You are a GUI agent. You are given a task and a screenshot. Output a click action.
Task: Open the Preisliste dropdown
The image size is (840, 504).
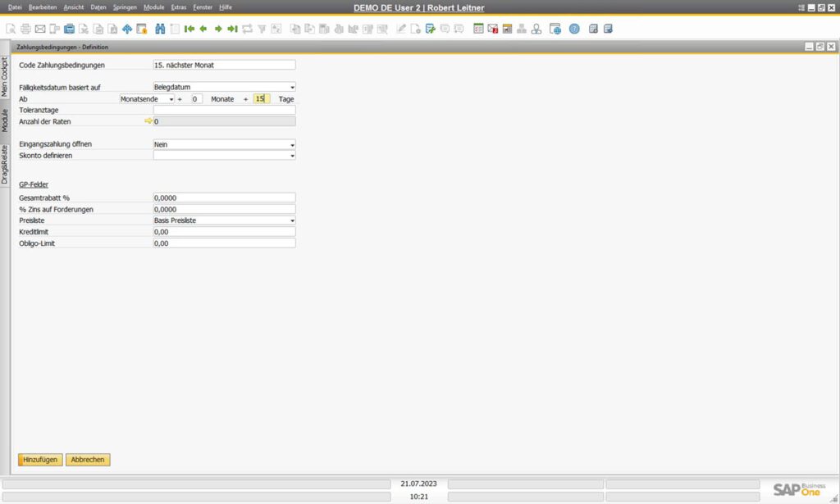tap(292, 220)
